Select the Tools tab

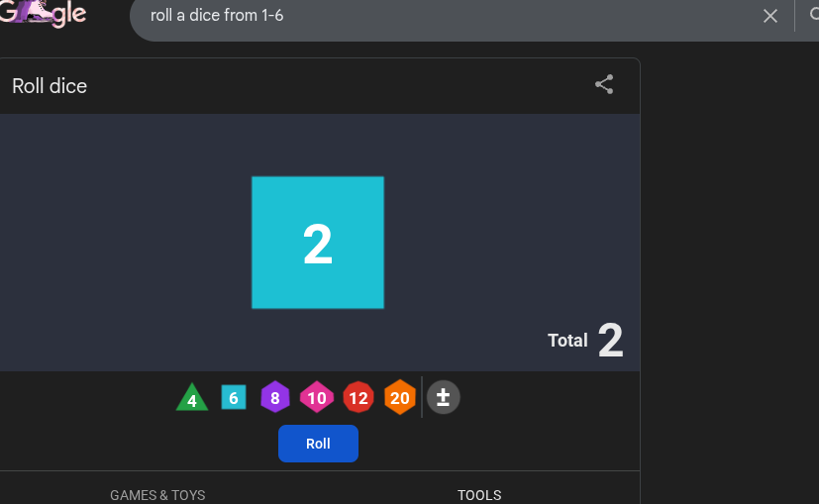pyautogui.click(x=479, y=494)
